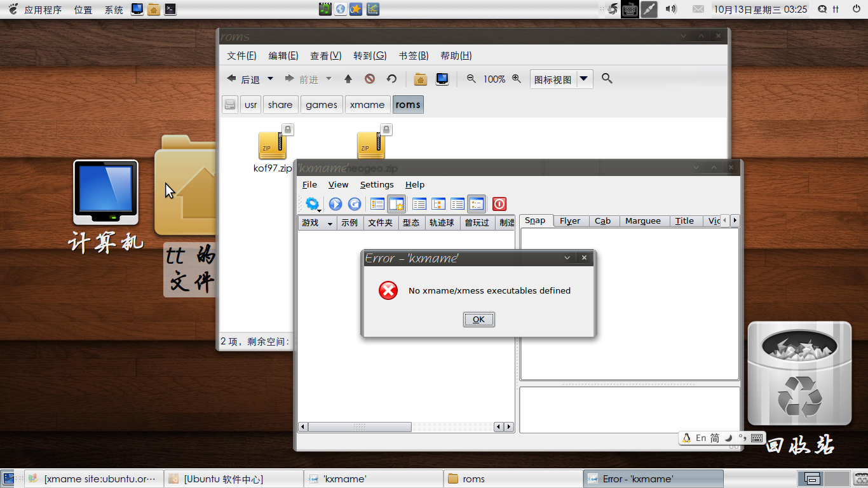Open the Help menu in kxmame
868x488 pixels.
(x=415, y=184)
